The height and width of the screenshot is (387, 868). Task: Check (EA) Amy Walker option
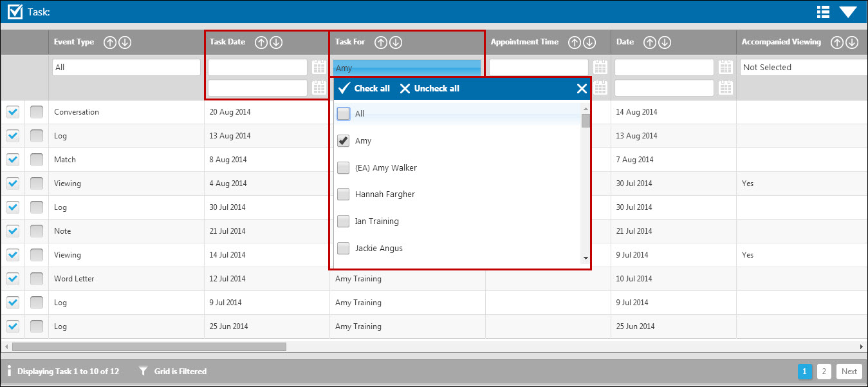click(x=344, y=167)
